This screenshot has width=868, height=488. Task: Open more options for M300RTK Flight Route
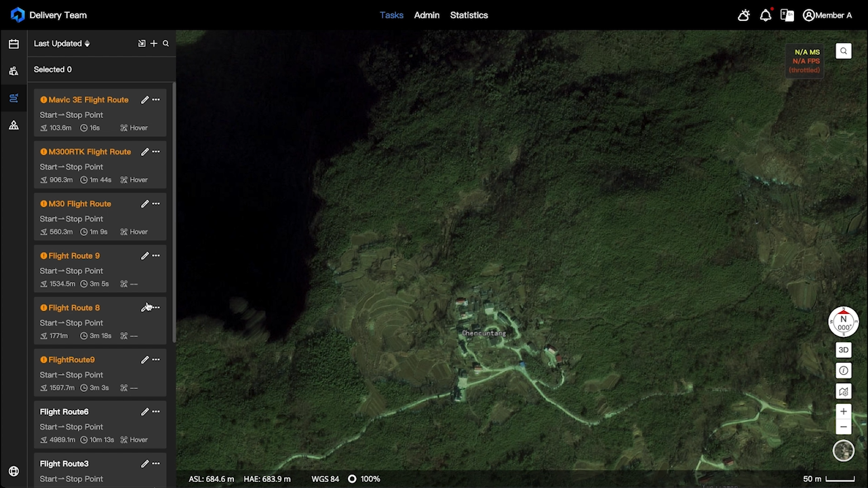[x=156, y=152]
